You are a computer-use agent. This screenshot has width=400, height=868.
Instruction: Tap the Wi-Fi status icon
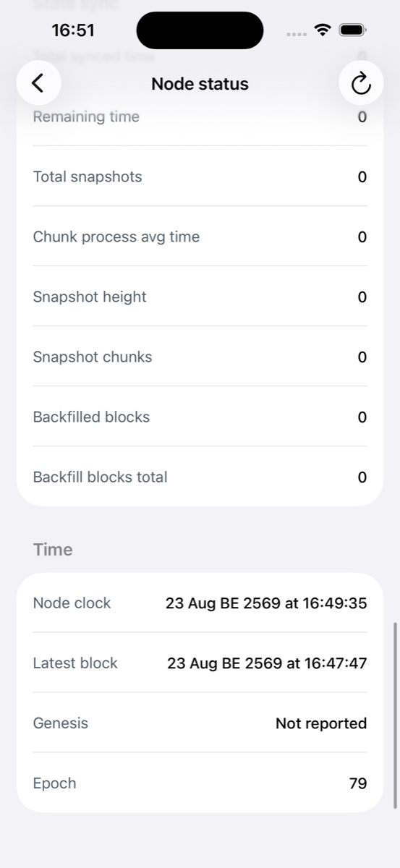[323, 30]
